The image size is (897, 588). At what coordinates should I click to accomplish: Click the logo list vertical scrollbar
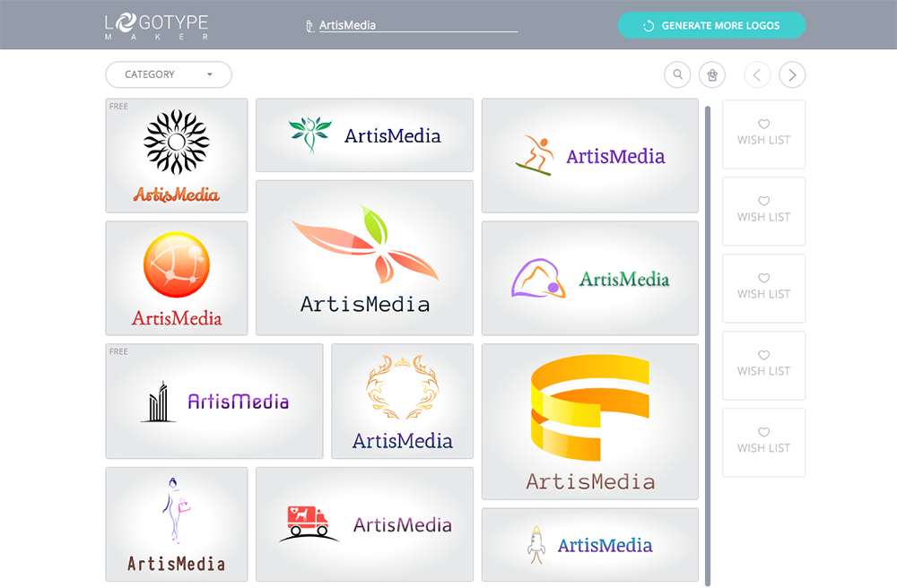point(708,346)
